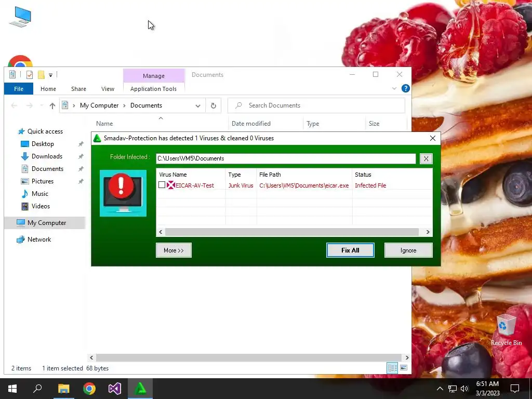This screenshot has height=399, width=532.
Task: Sort files by Date modified column
Action: 251,124
